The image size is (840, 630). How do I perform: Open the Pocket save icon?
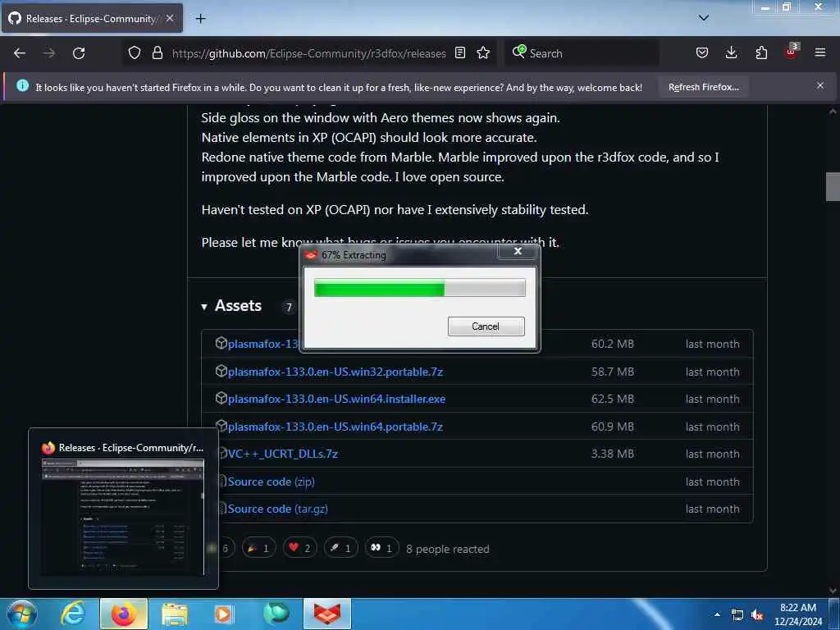click(702, 53)
